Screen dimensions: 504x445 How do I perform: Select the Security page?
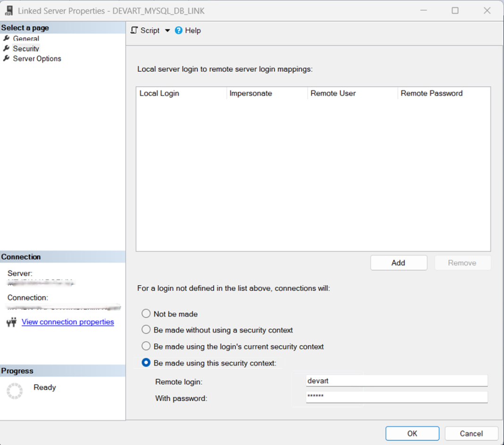click(x=25, y=49)
